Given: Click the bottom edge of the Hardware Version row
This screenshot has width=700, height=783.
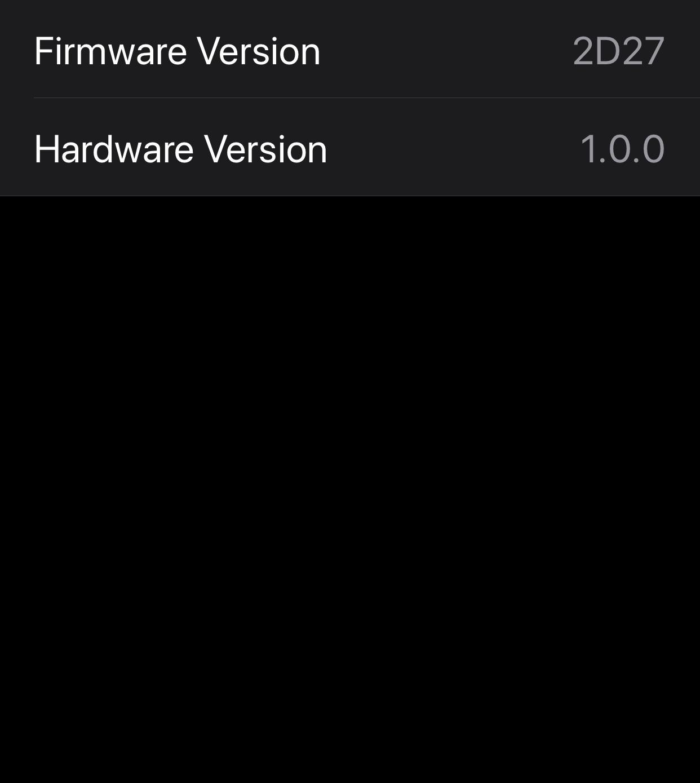Looking at the screenshot, I should [350, 196].
